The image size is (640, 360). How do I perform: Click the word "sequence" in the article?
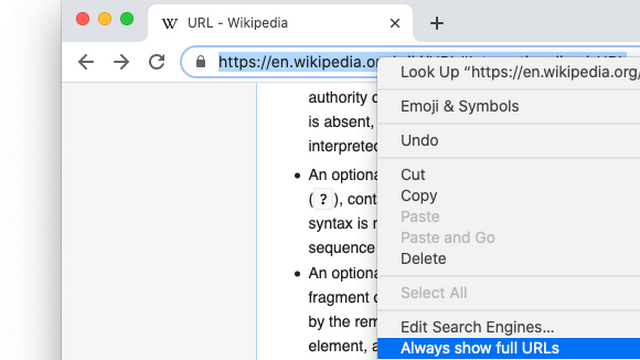click(341, 248)
